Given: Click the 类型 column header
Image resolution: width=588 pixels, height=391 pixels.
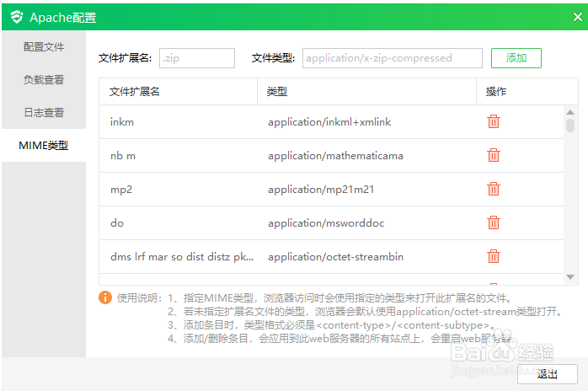Looking at the screenshot, I should coord(366,92).
